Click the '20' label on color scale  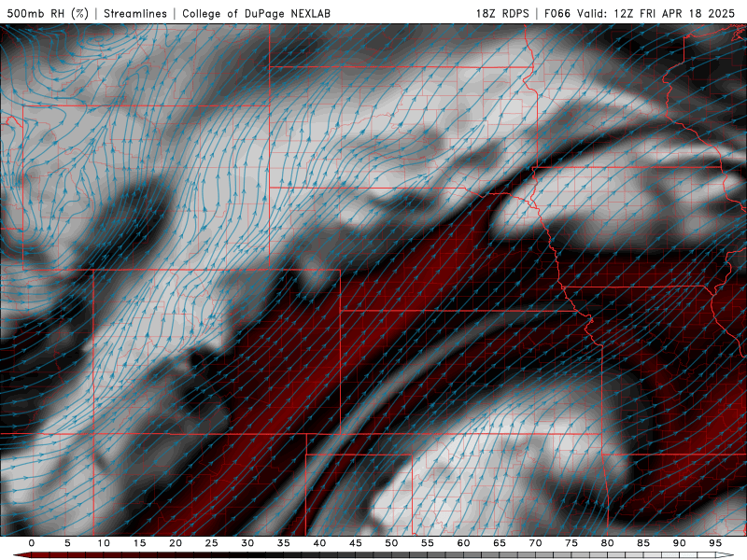click(x=176, y=543)
